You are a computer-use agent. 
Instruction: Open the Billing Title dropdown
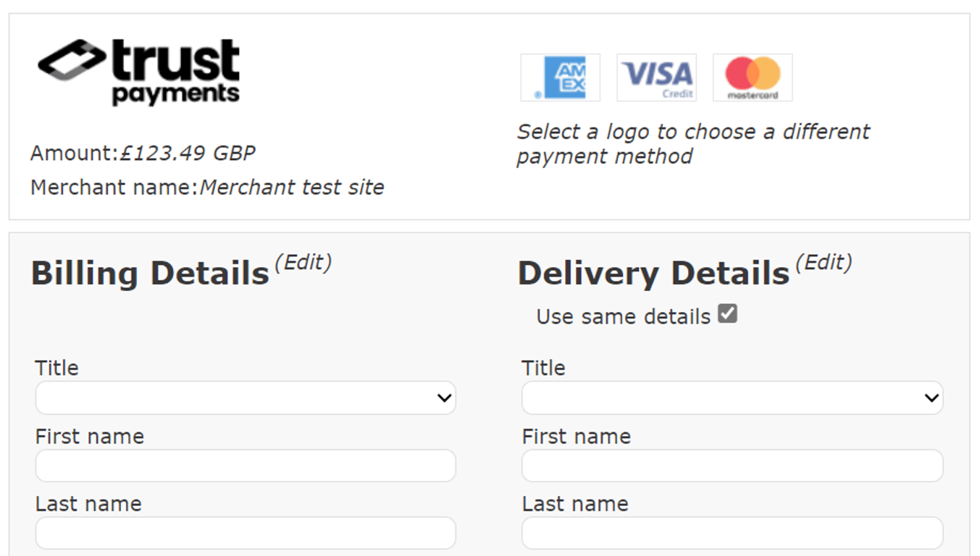246,398
